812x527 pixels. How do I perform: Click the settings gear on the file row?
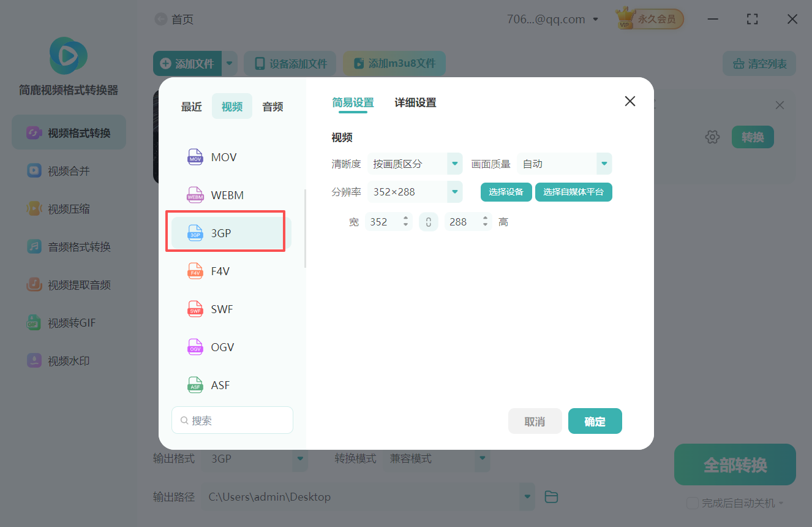point(712,137)
